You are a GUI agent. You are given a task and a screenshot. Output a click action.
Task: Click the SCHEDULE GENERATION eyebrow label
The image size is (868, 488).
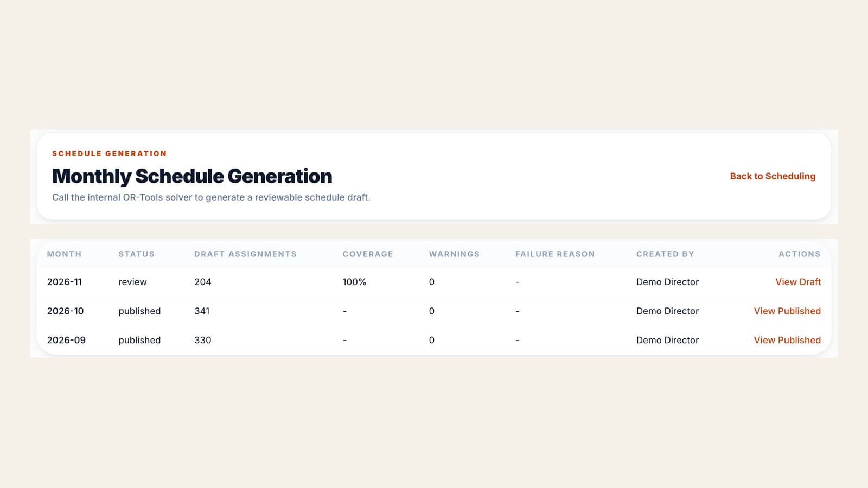click(x=110, y=153)
